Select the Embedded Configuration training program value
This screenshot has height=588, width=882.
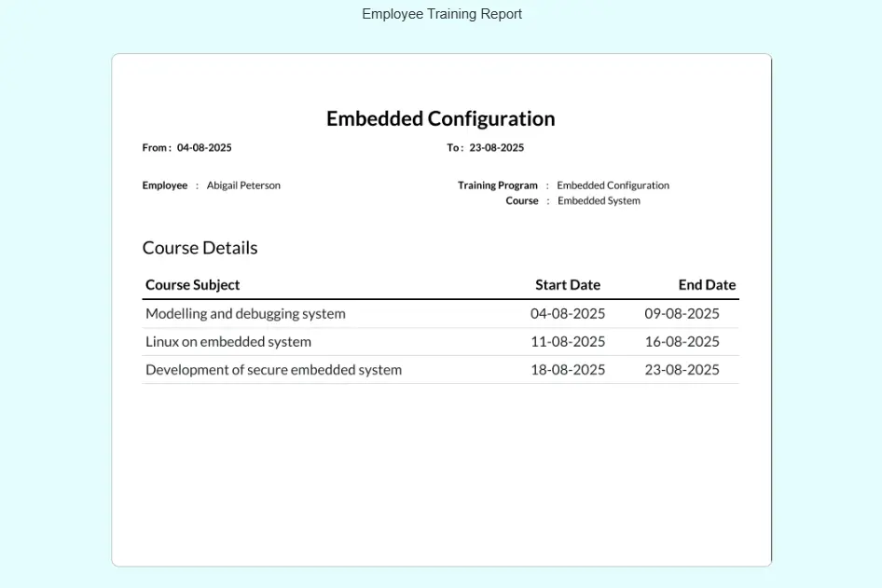[x=613, y=185]
